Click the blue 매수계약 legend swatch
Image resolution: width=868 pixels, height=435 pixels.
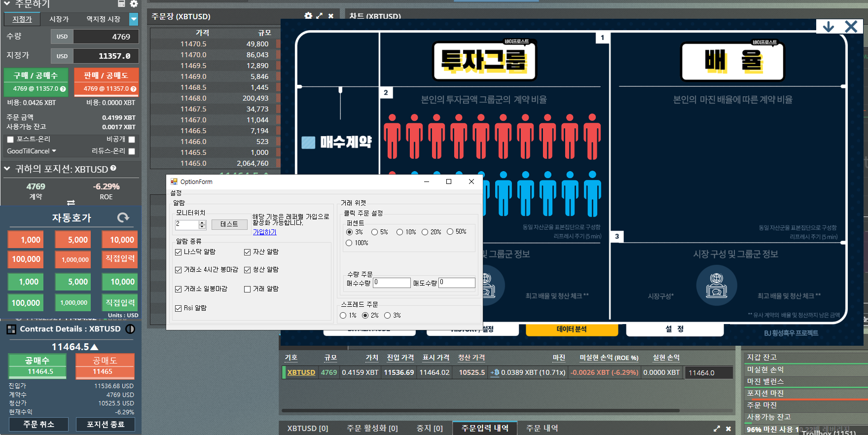coord(308,143)
